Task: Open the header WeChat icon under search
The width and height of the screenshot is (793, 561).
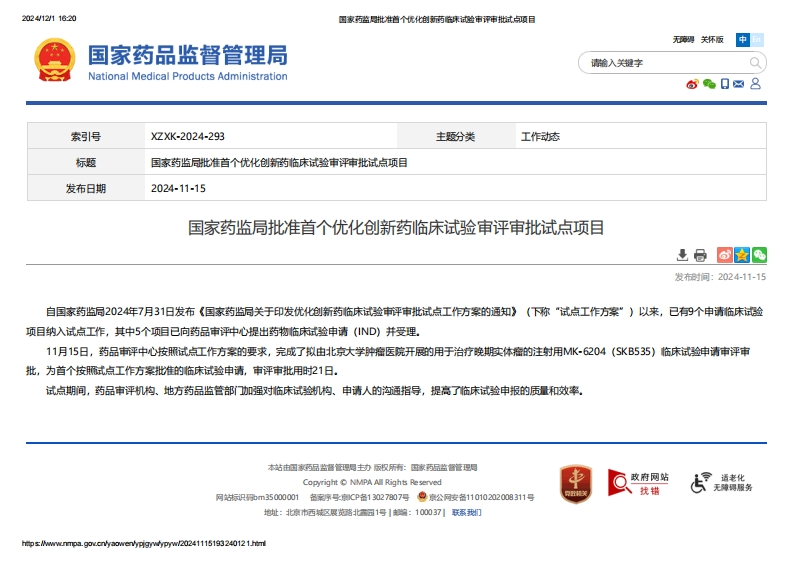Action: [709, 84]
